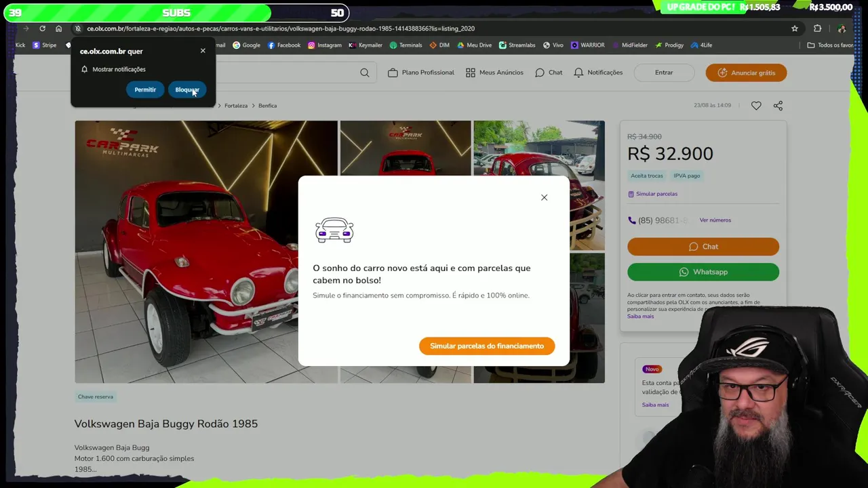Open Meus Anúncios in OLX header
Viewport: 868px width, 488px height.
coord(494,73)
